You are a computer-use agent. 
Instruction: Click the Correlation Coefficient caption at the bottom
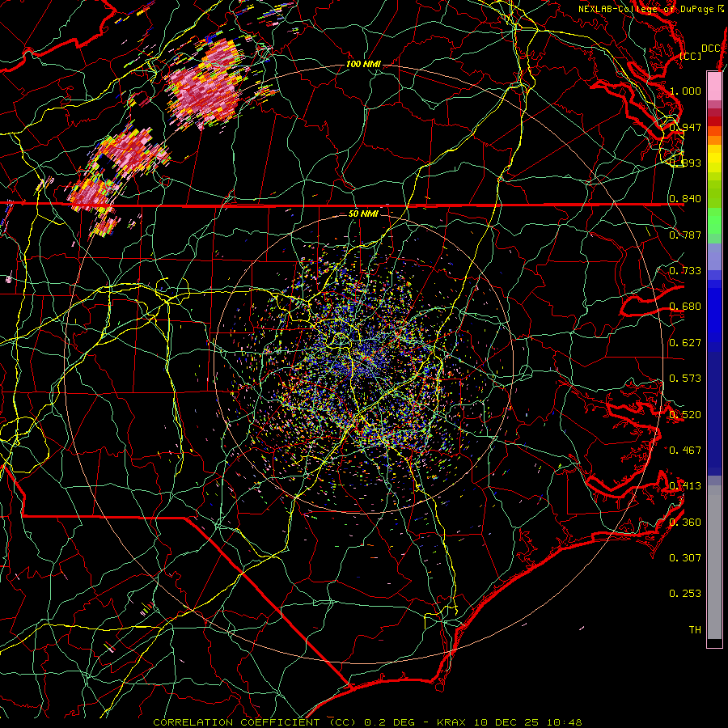pyautogui.click(x=367, y=722)
